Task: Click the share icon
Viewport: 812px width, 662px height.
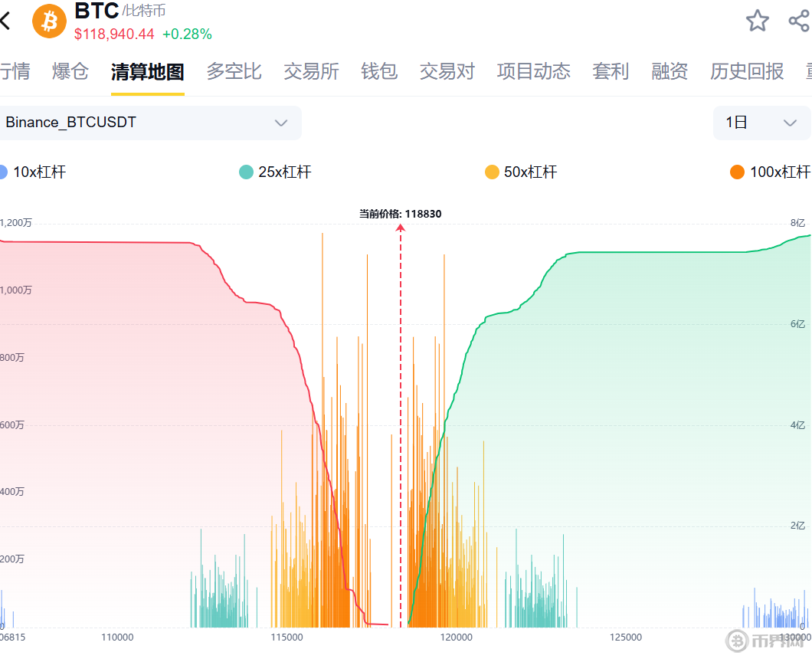Action: point(798,21)
